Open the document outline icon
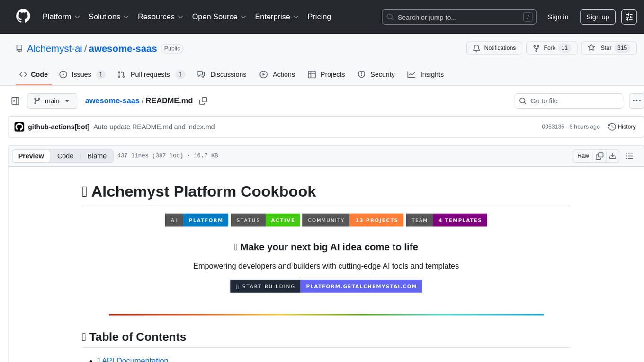Screen dimensions: 644x362 629,156
